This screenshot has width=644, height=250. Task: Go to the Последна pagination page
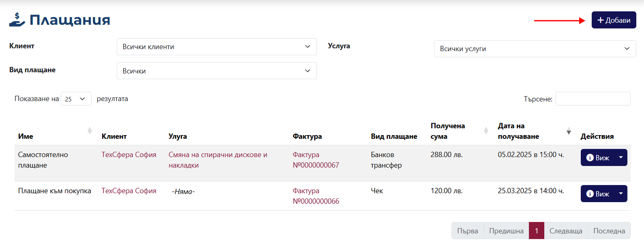click(609, 231)
